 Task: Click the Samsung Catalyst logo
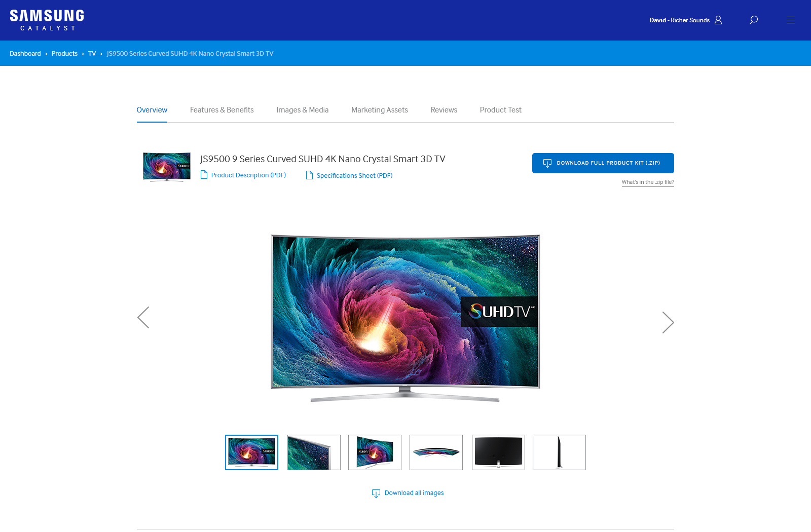pos(47,20)
